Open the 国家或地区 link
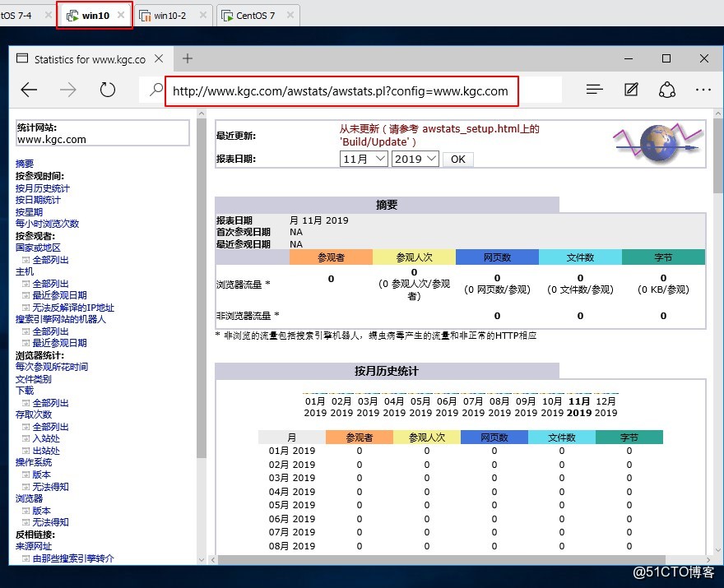 pyautogui.click(x=38, y=248)
